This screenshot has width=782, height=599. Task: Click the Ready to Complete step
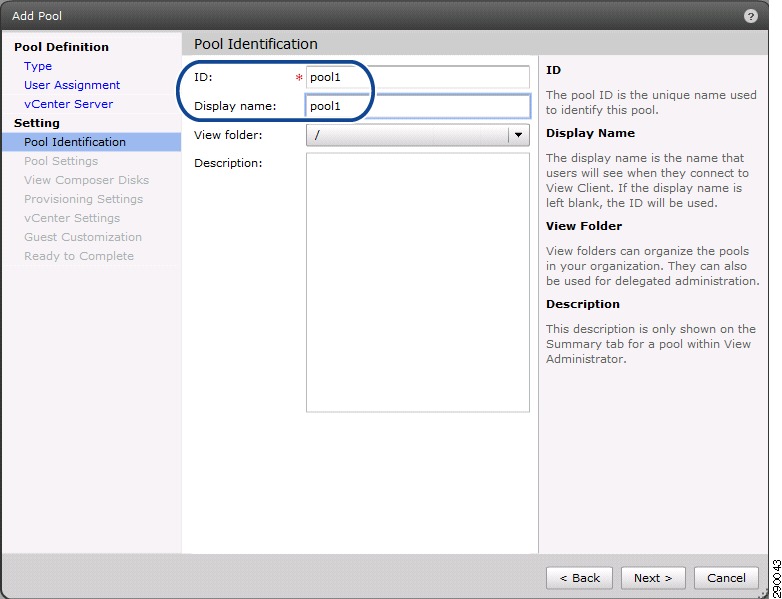tap(79, 256)
